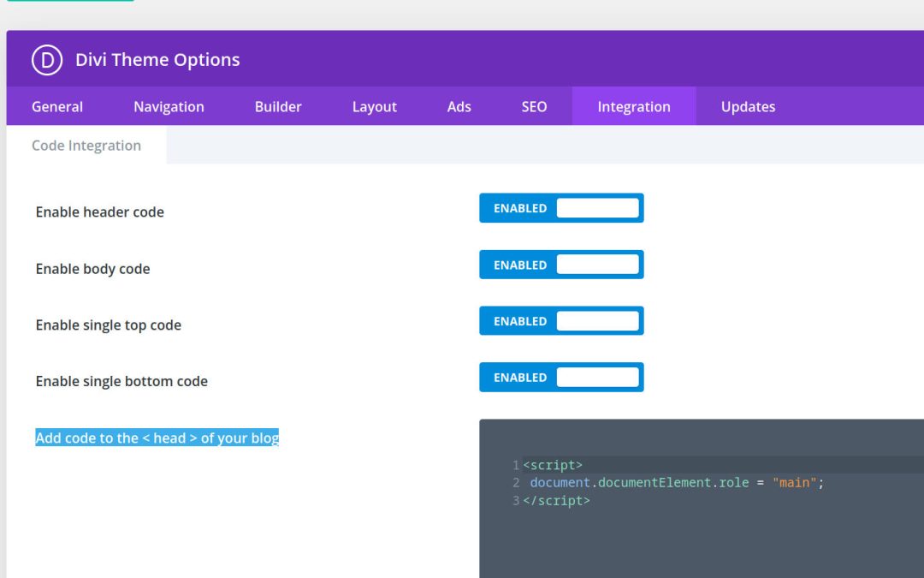The height and width of the screenshot is (578, 924).
Task: Open the Builder tab
Action: (x=278, y=106)
